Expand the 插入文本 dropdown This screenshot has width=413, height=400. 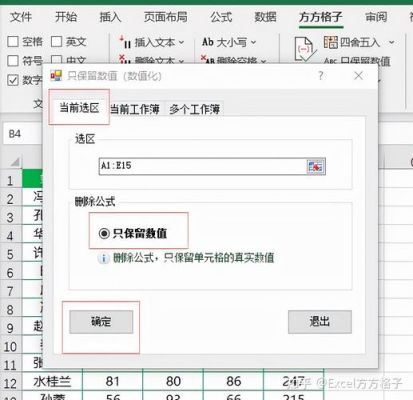tap(181, 43)
